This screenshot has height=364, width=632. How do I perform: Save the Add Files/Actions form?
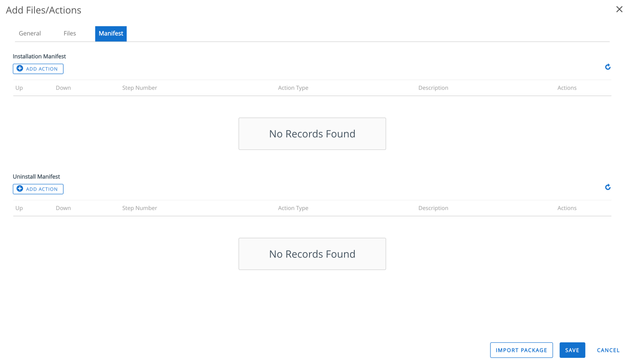[572, 350]
